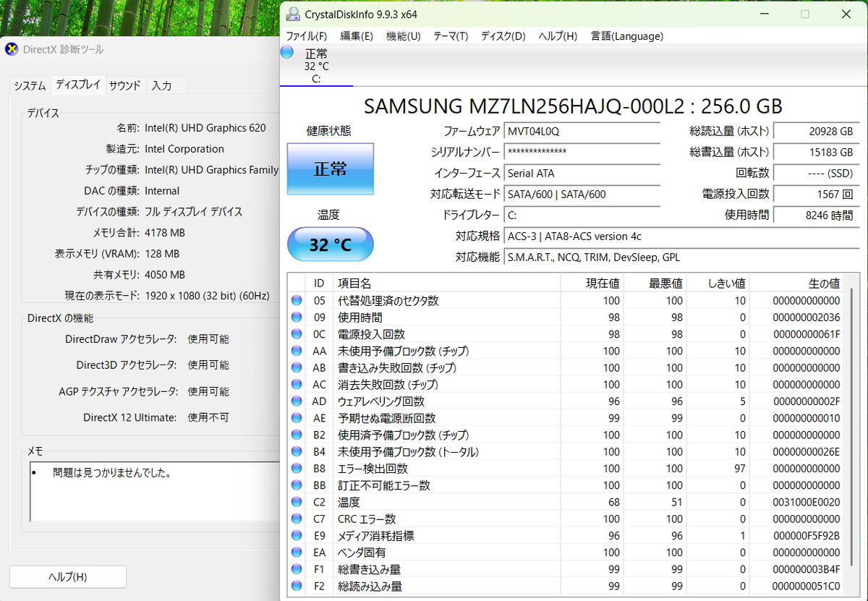Image resolution: width=868 pixels, height=601 pixels.
Task: Click status orb for attribute B2 row
Action: pos(297,435)
